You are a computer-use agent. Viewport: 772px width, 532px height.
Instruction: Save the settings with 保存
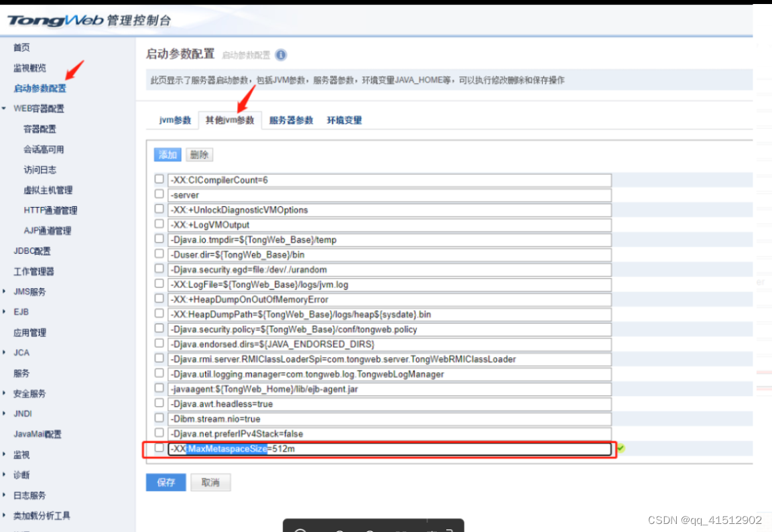(x=166, y=482)
